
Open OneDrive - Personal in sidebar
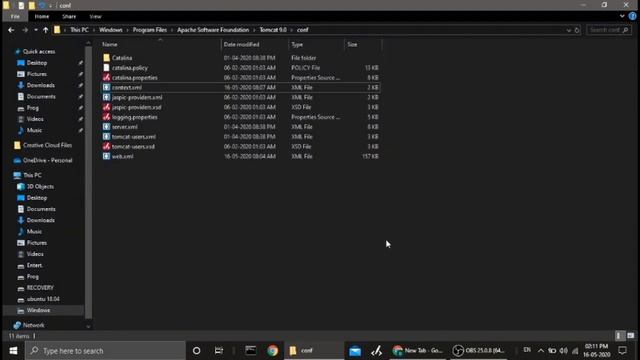click(47, 160)
